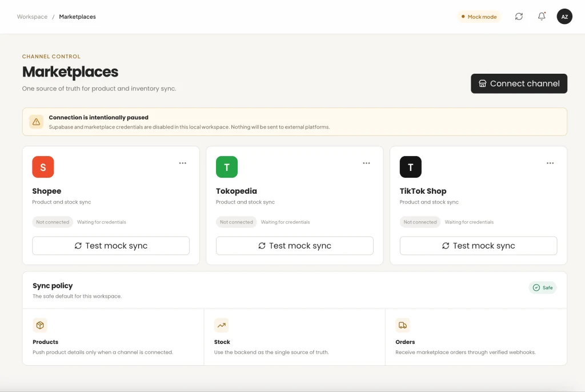Click 'The safe default for this workspace' text

point(77,296)
